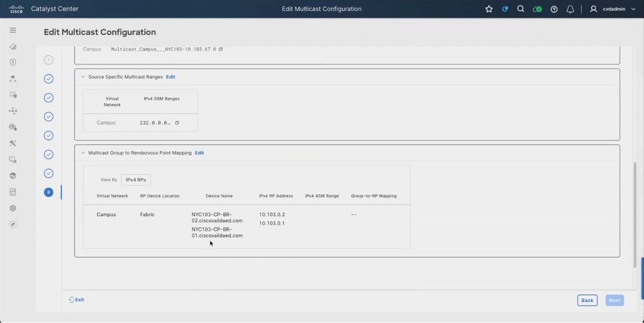View notifications via the bell icon

570,9
